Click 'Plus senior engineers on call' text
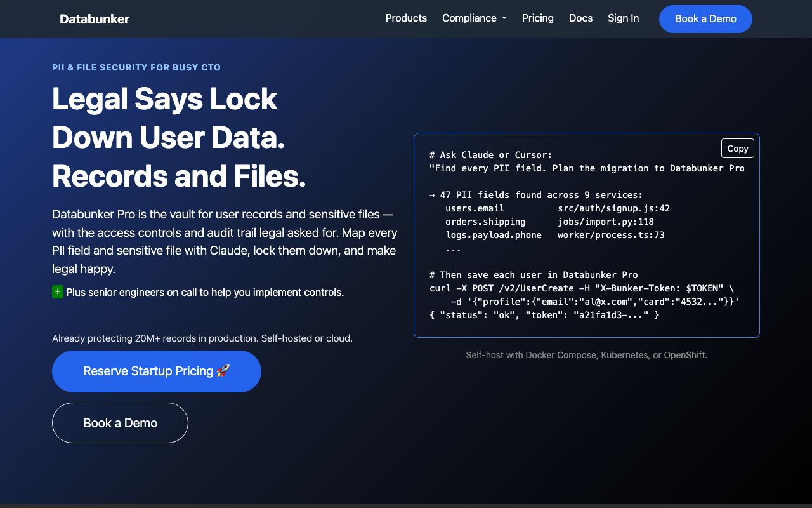This screenshot has height=508, width=812. (205, 293)
